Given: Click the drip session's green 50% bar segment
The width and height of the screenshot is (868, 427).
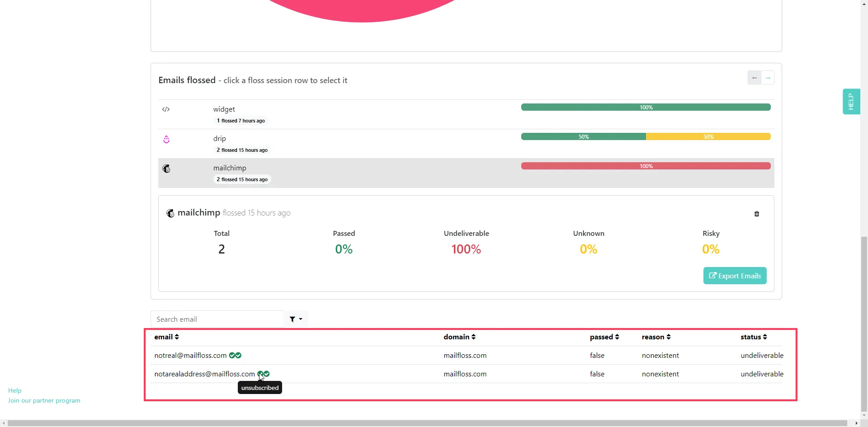Looking at the screenshot, I should (x=584, y=137).
